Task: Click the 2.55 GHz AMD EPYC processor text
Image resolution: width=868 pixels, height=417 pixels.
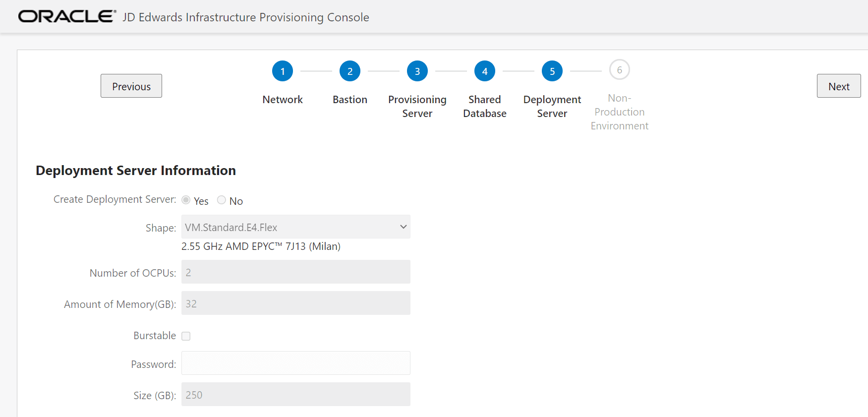Action: (x=261, y=246)
